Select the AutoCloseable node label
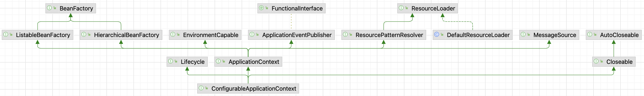 (x=619, y=35)
